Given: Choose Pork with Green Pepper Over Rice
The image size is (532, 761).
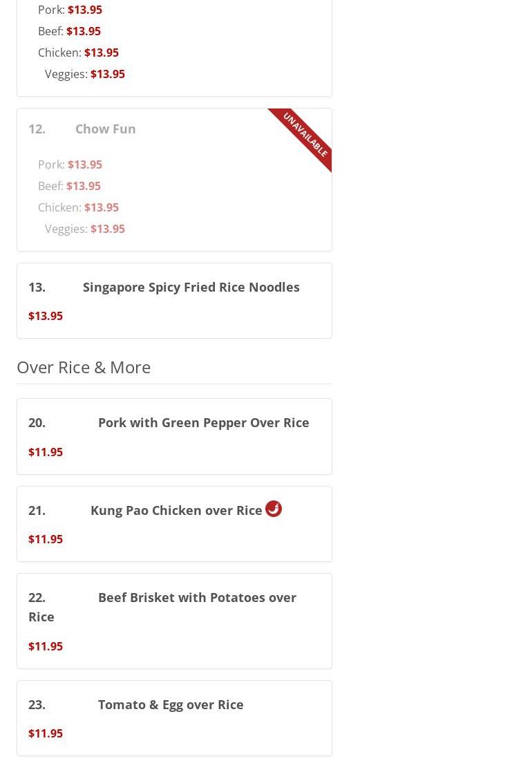Looking at the screenshot, I should click(203, 422).
